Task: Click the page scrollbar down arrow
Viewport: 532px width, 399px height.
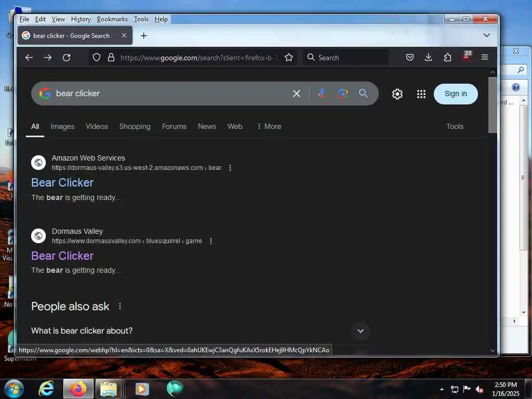Action: [493, 351]
